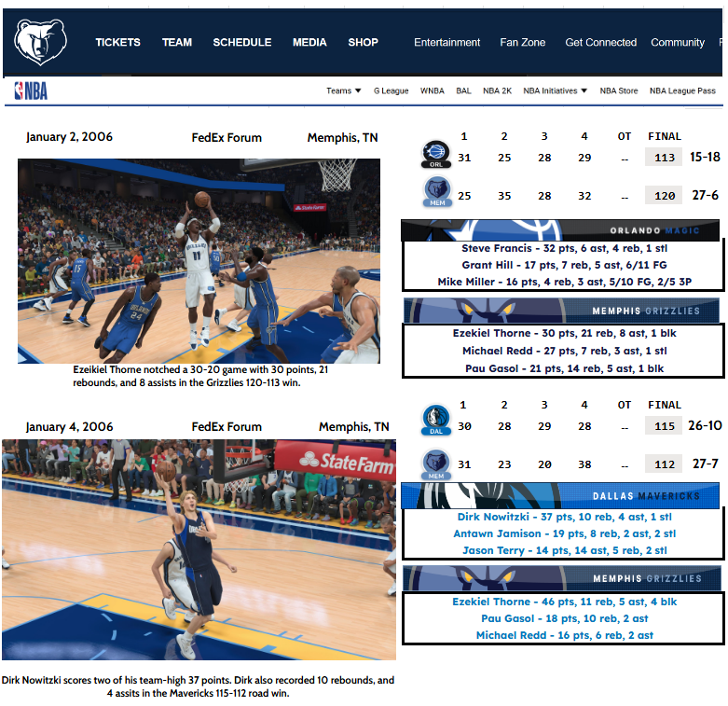Click the MEM icon in January 2 boxscore
Screen dimensions: 728x706
coord(437,192)
